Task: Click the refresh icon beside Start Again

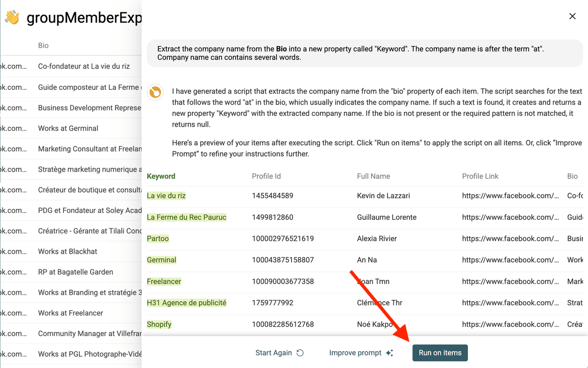Action: pos(300,353)
